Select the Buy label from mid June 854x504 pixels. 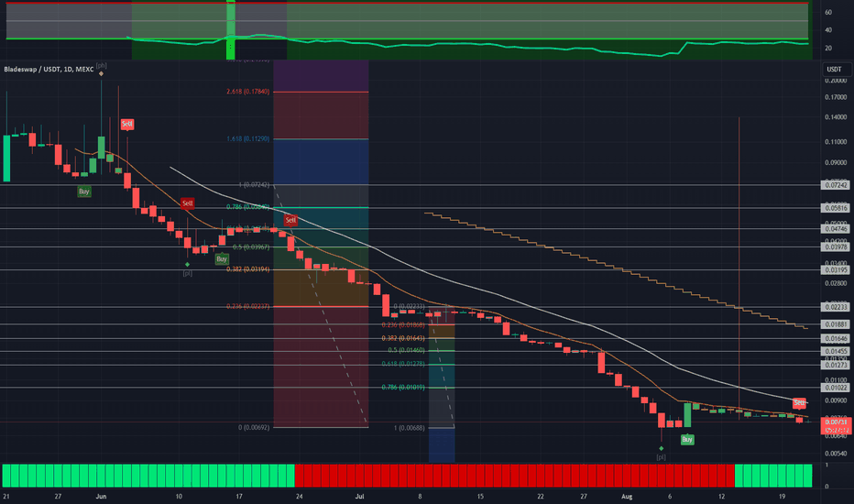[222, 258]
